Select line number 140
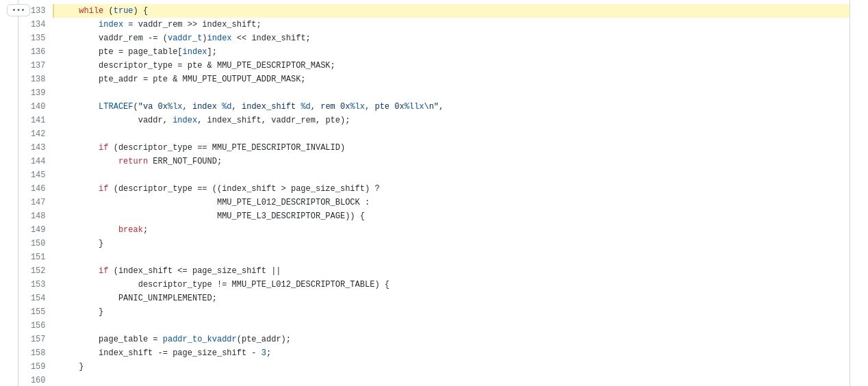The height and width of the screenshot is (386, 868). pyautogui.click(x=38, y=107)
